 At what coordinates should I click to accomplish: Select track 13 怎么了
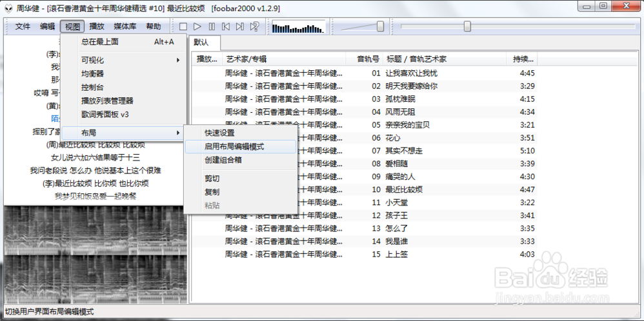pyautogui.click(x=365, y=229)
